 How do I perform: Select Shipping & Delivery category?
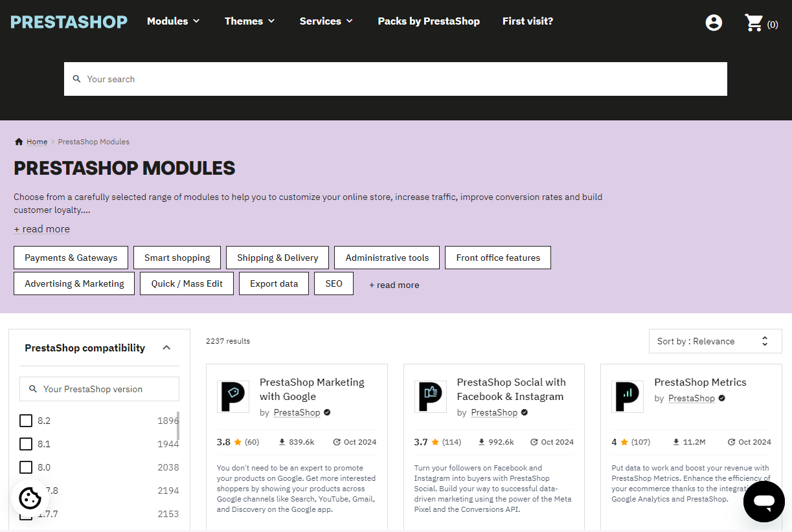(278, 258)
